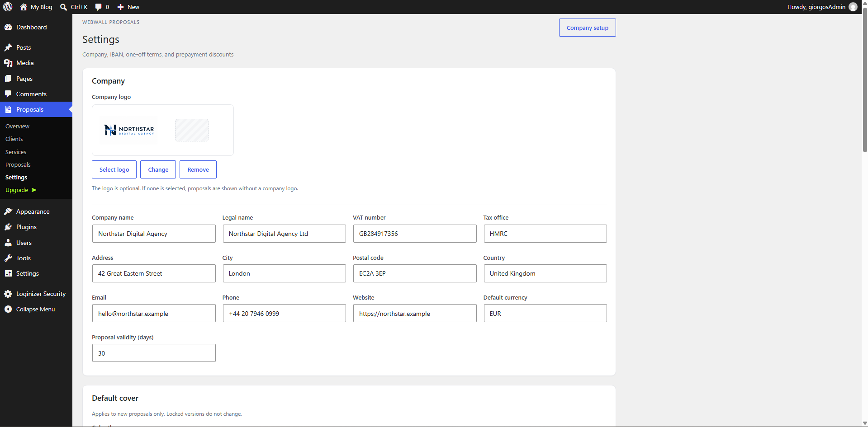The width and height of the screenshot is (868, 427).
Task: Open Dashboard menu item
Action: coord(36,27)
